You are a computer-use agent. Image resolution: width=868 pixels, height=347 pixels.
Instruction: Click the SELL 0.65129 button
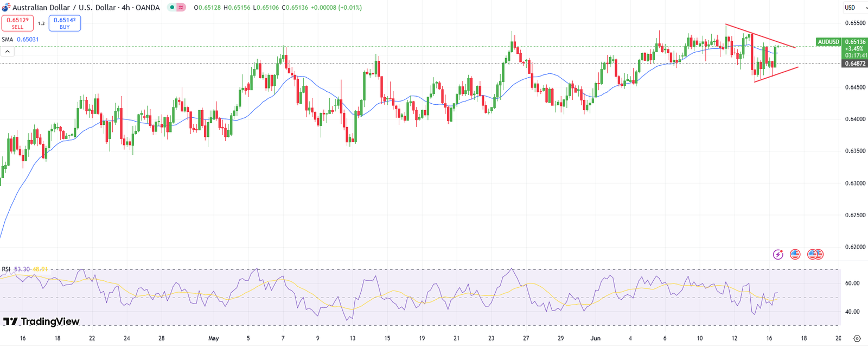(x=17, y=23)
